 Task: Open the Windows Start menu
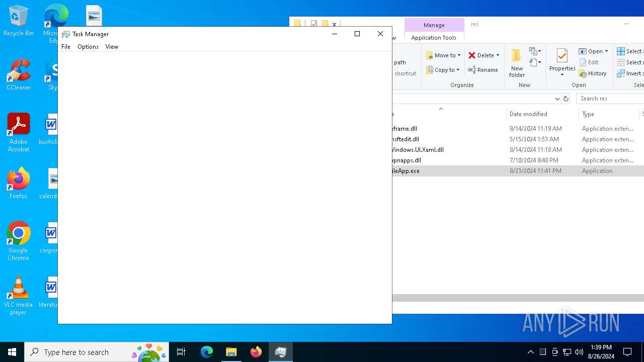tap(12, 352)
